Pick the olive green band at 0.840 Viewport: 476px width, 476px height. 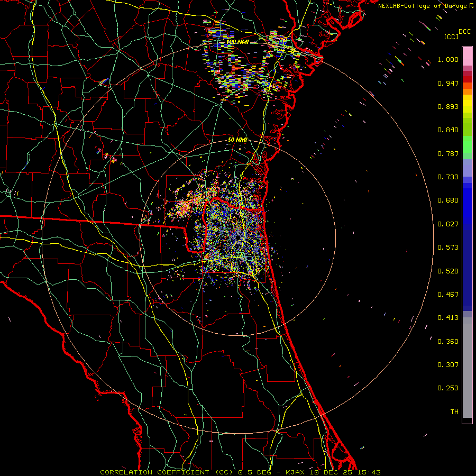[x=467, y=127]
